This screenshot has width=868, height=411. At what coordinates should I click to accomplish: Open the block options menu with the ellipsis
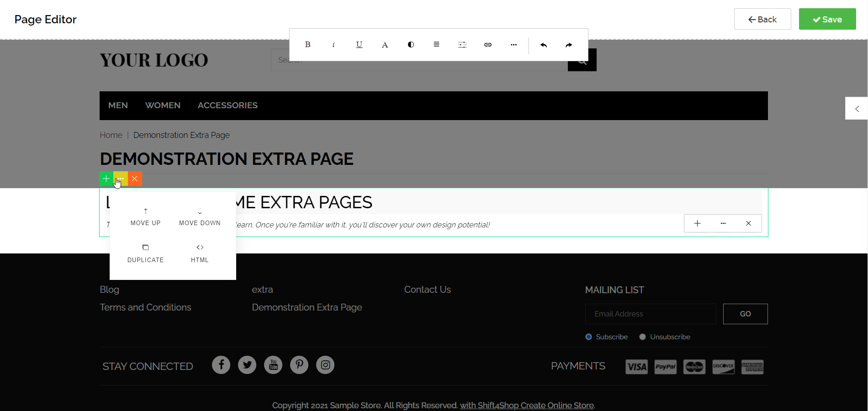point(120,179)
